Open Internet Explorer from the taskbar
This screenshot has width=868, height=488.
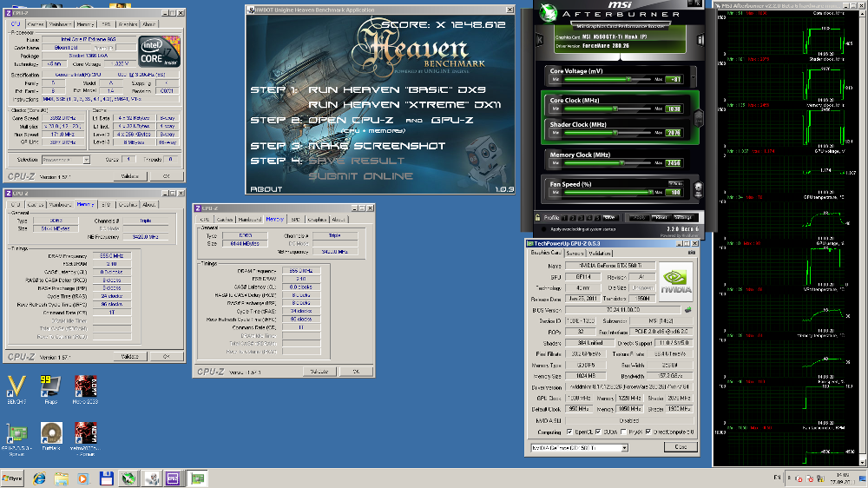[x=39, y=478]
